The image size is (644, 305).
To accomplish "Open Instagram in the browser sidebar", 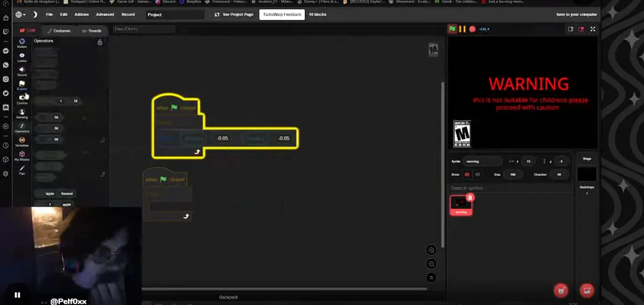I will 6,79.
